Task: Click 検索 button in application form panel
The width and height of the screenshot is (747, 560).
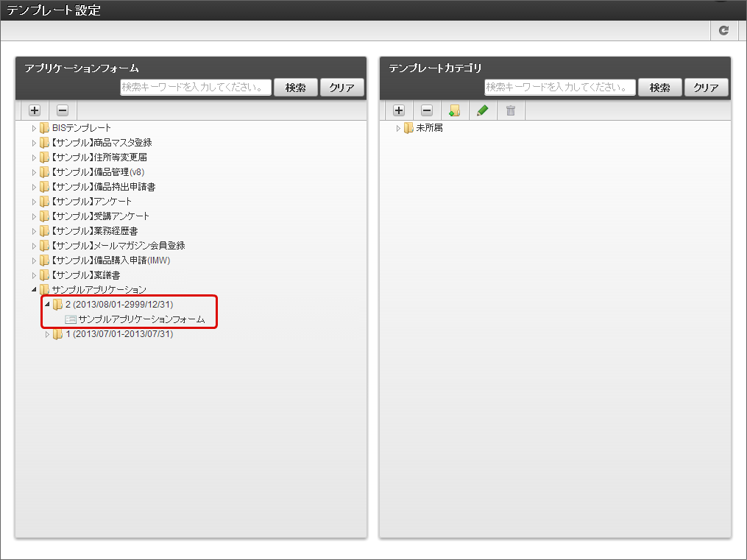Action: (x=295, y=88)
